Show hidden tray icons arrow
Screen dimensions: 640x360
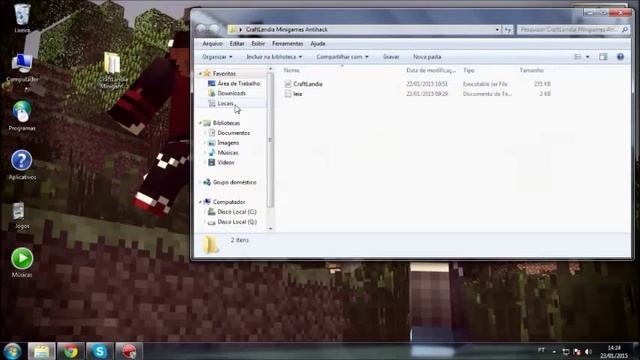554,351
